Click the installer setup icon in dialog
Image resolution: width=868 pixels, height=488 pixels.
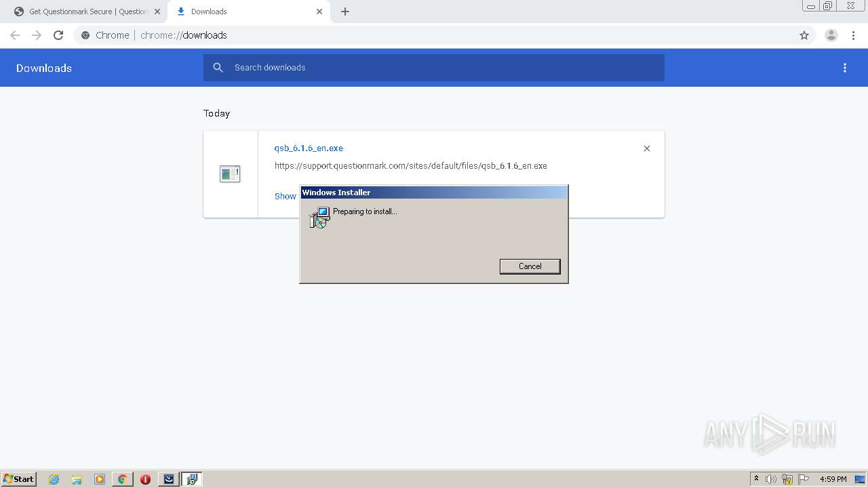(319, 218)
